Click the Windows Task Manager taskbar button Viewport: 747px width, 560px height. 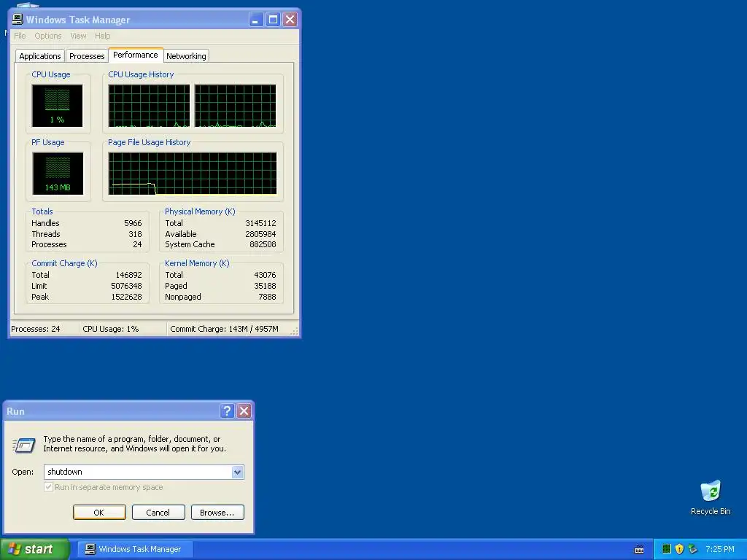pyautogui.click(x=135, y=549)
